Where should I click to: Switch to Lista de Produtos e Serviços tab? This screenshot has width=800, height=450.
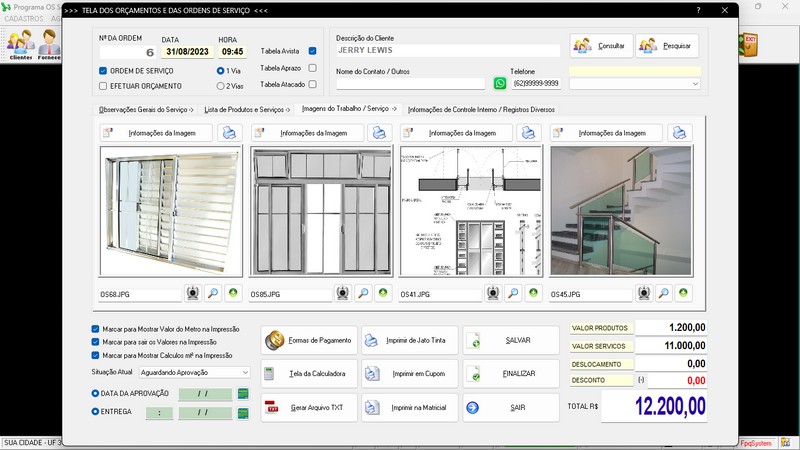[x=247, y=109]
